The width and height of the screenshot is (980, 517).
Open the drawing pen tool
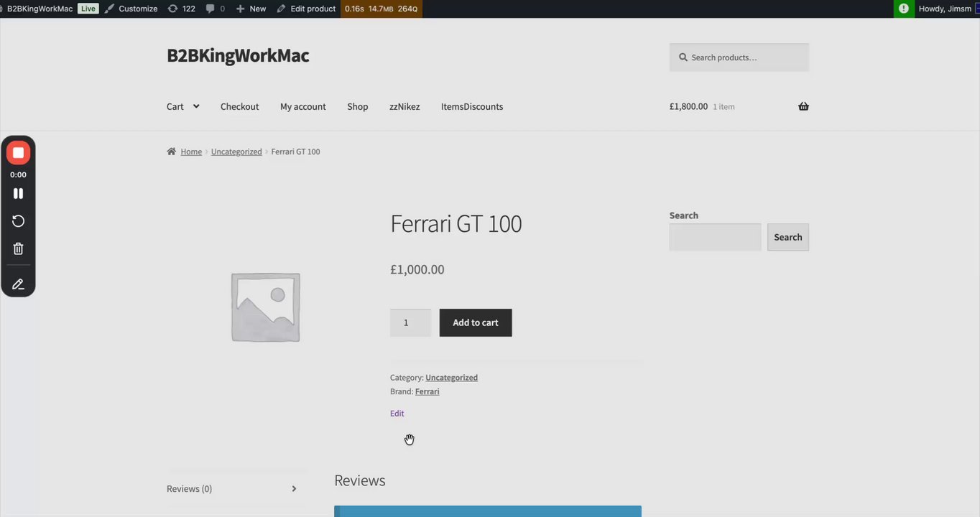coord(18,284)
